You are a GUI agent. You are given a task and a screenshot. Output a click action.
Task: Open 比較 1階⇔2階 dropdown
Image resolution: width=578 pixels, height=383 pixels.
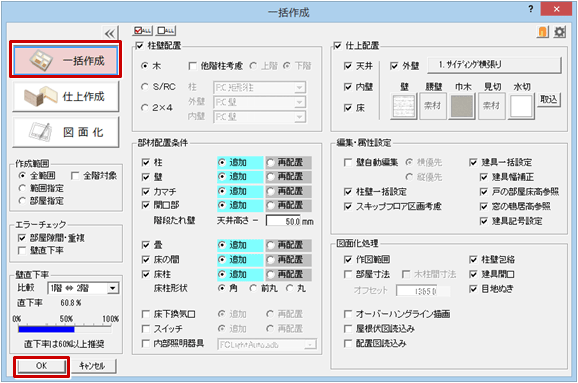pos(113,288)
